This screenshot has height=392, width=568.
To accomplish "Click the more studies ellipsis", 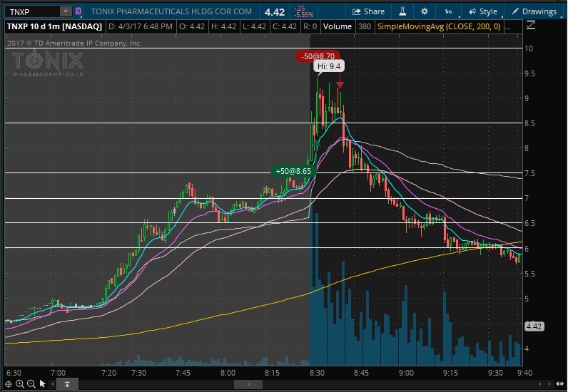I will (507, 27).
